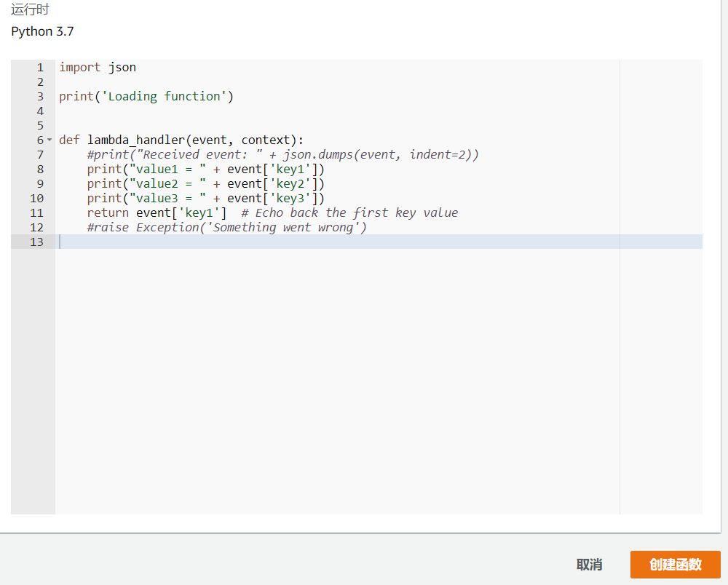Click line number 13 in the gutter

[x=36, y=242]
